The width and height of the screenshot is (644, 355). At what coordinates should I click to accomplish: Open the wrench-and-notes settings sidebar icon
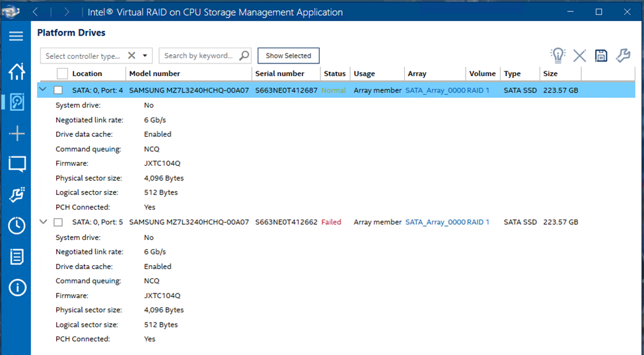pos(17,195)
